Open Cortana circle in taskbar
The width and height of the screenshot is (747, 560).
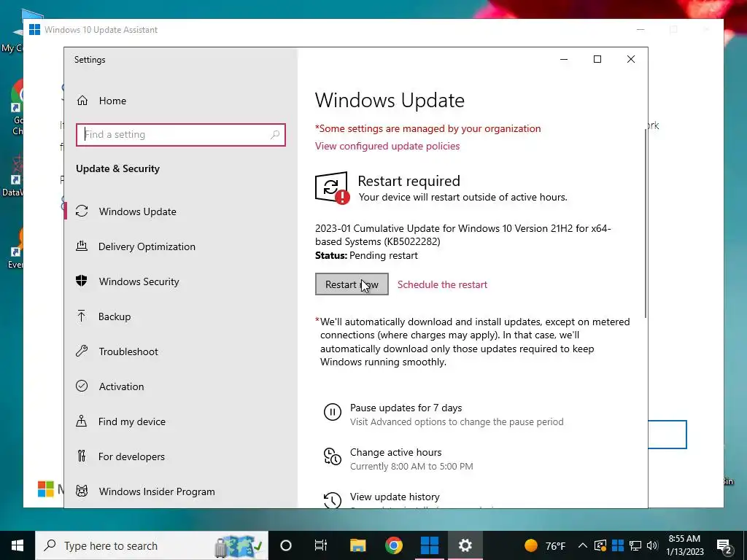coord(286,545)
